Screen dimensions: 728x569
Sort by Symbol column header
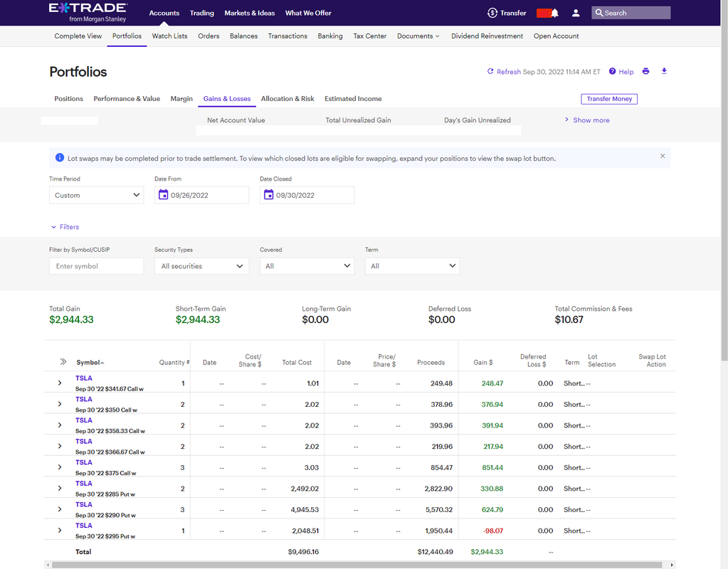(90, 362)
